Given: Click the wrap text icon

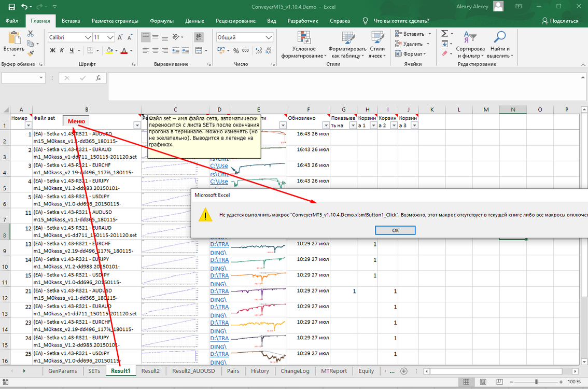Looking at the screenshot, I should click(199, 37).
